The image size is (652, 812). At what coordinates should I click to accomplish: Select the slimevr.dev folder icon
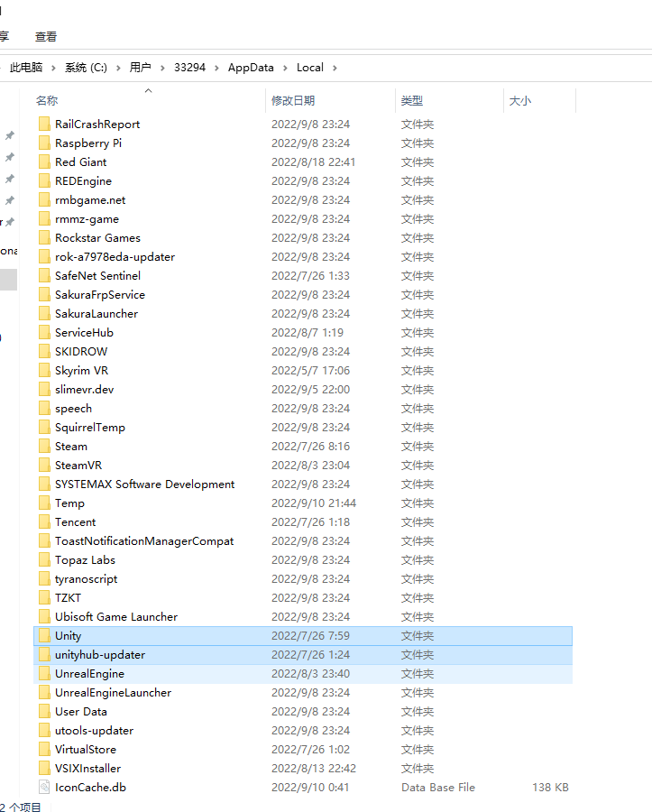[44, 390]
